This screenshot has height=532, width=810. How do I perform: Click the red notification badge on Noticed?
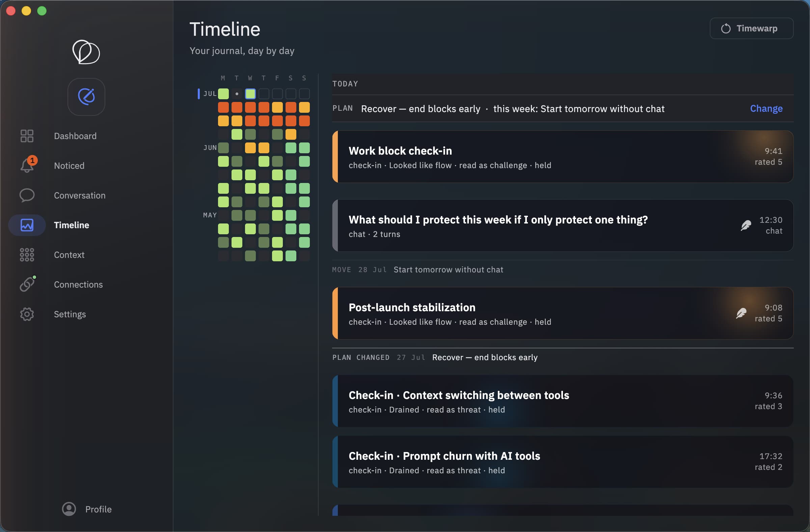coord(32,160)
